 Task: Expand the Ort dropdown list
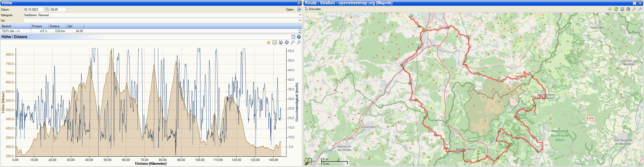[300, 21]
